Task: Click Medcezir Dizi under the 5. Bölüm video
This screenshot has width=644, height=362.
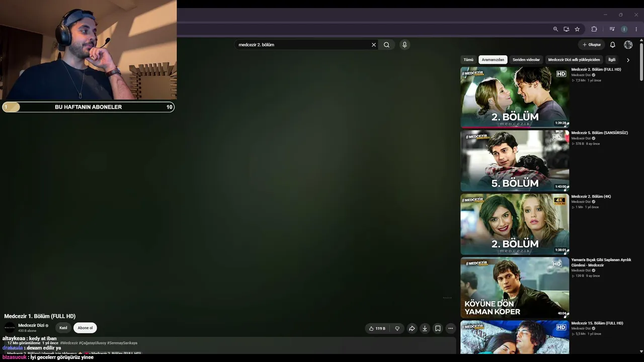Action: tap(581, 138)
